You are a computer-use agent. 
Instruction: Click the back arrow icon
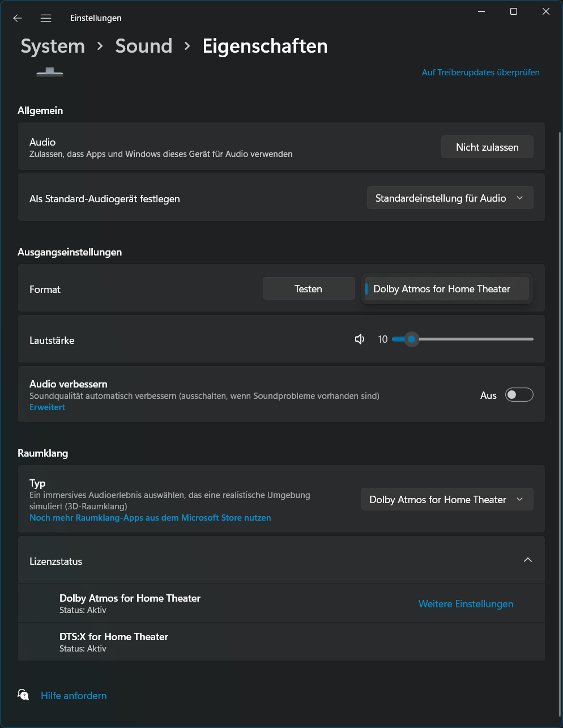[x=18, y=18]
